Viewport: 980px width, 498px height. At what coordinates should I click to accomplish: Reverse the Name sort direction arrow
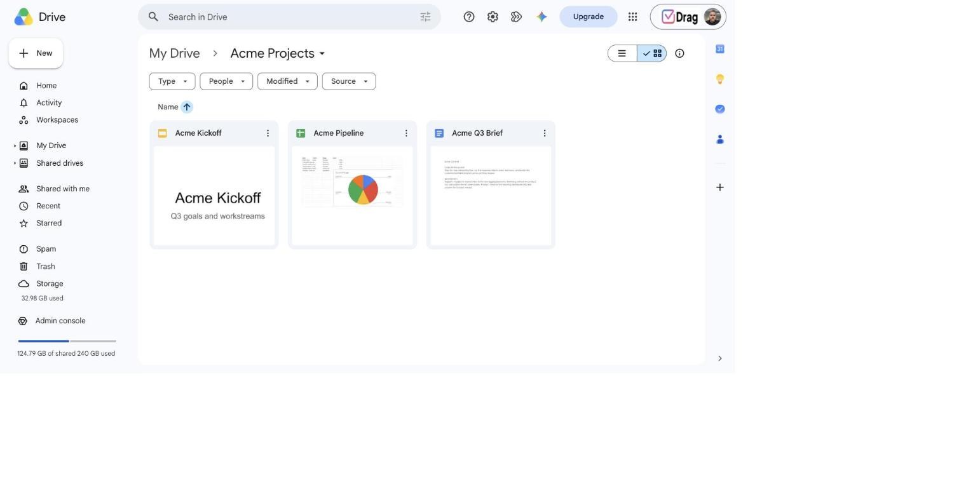coord(187,107)
